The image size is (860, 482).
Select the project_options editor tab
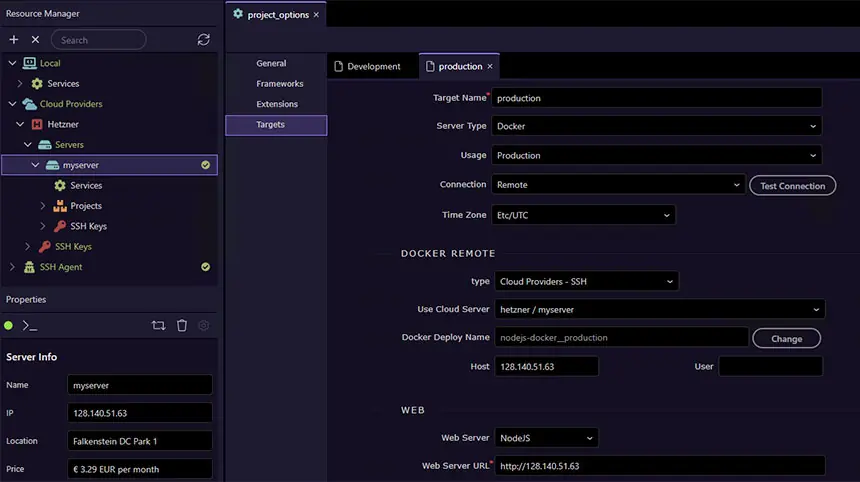(275, 14)
